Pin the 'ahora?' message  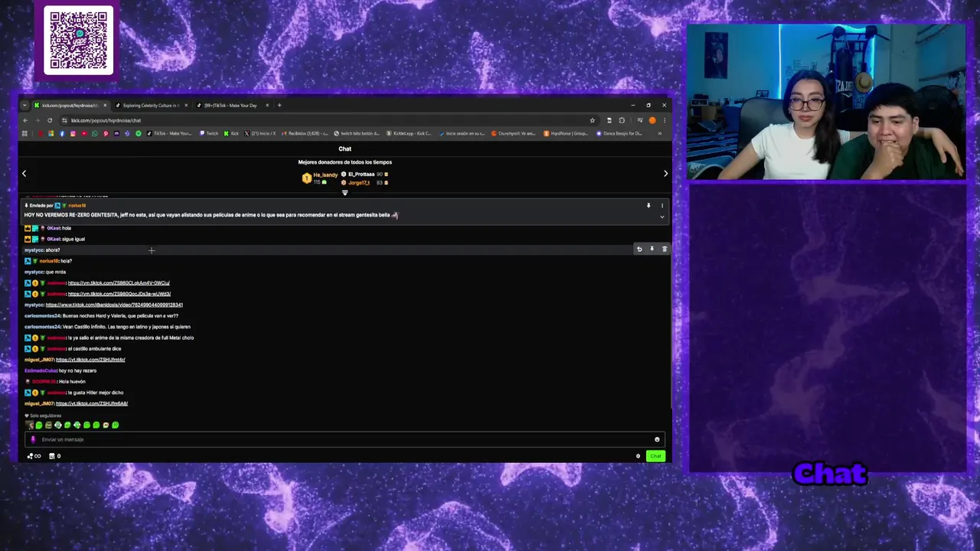pos(652,249)
